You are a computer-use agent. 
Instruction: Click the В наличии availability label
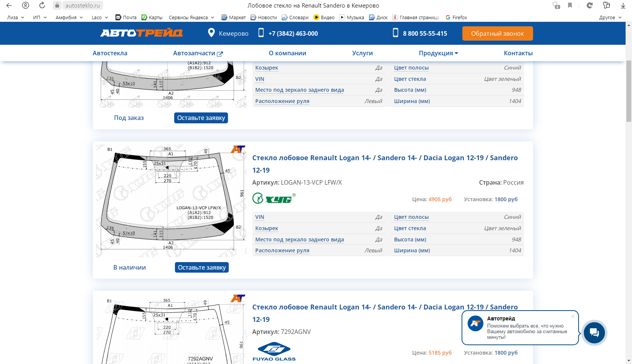[x=129, y=267]
